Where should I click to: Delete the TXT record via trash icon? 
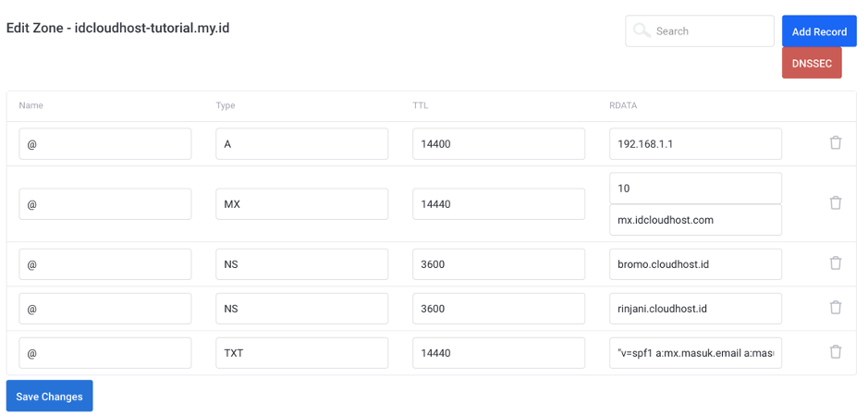[835, 352]
